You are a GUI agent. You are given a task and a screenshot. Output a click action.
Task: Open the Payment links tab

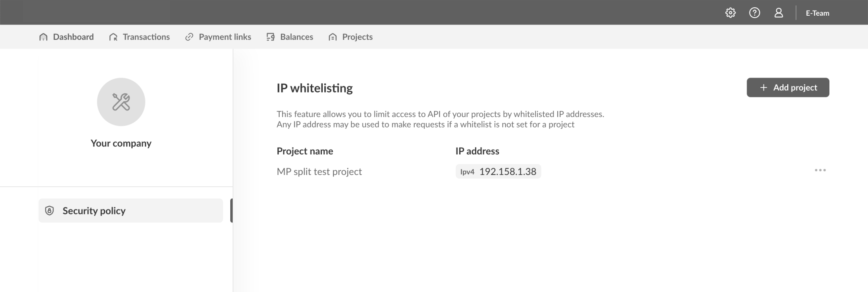pyautogui.click(x=225, y=37)
